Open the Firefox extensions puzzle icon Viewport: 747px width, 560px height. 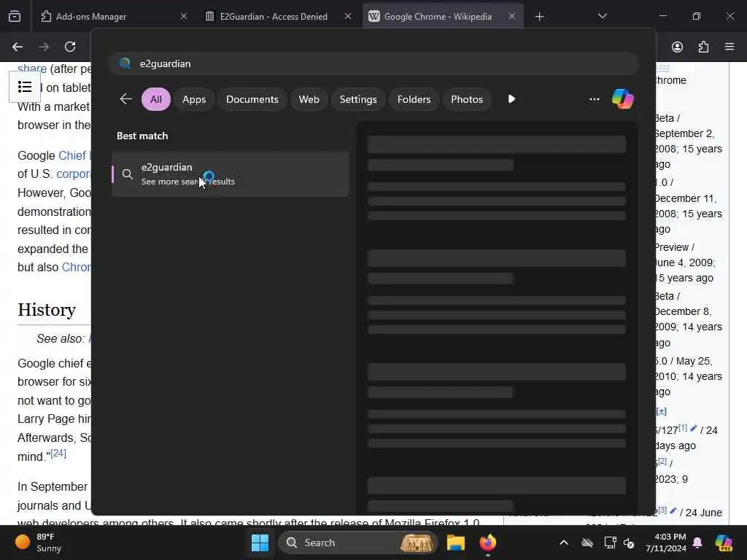click(x=703, y=47)
